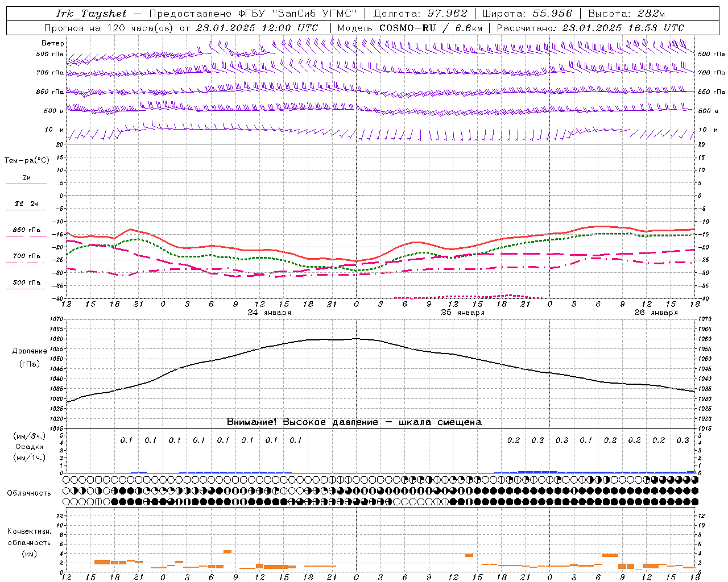Click the station title "Irk_Tayshet"

click(91, 14)
